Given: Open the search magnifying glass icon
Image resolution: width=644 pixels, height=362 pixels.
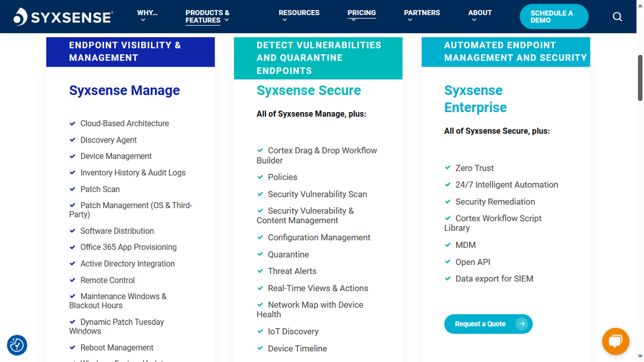Looking at the screenshot, I should click(617, 17).
